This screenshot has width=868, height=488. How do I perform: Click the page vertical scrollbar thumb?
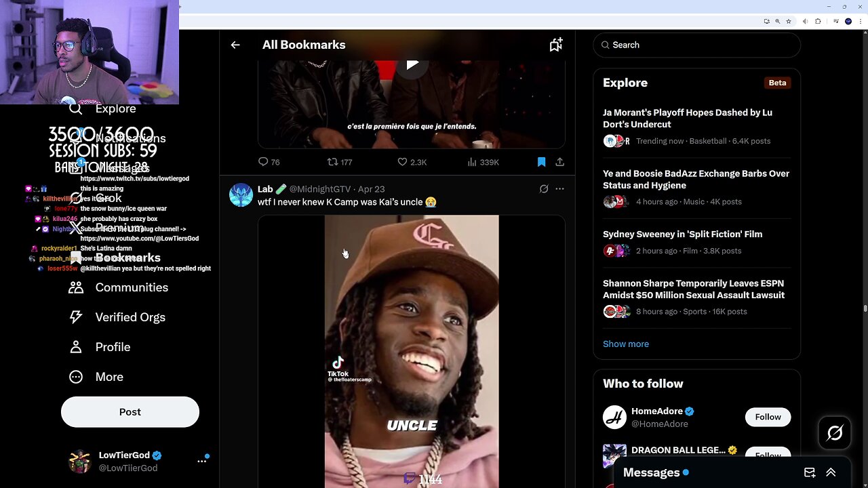[865, 308]
